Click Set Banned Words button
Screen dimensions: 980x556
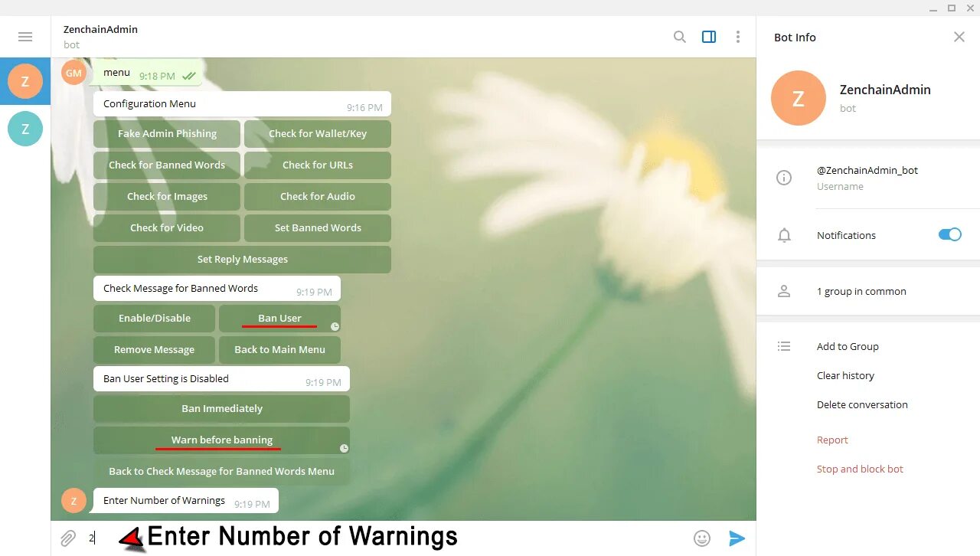(x=318, y=227)
